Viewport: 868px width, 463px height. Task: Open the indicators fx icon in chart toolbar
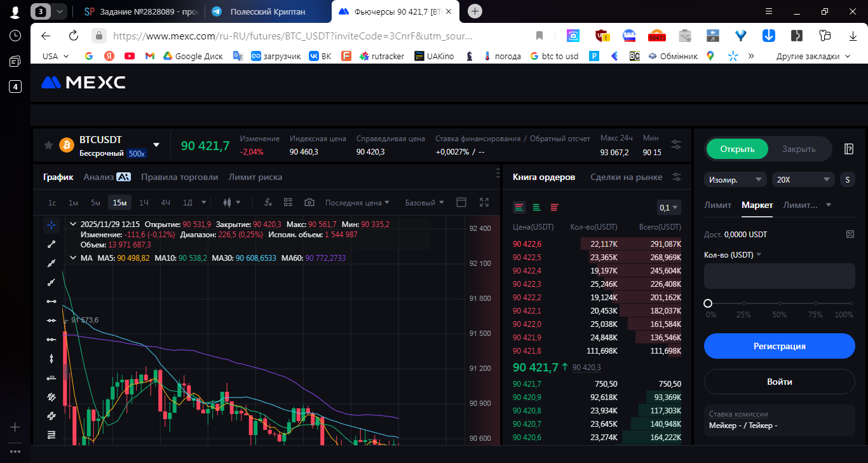tap(268, 202)
